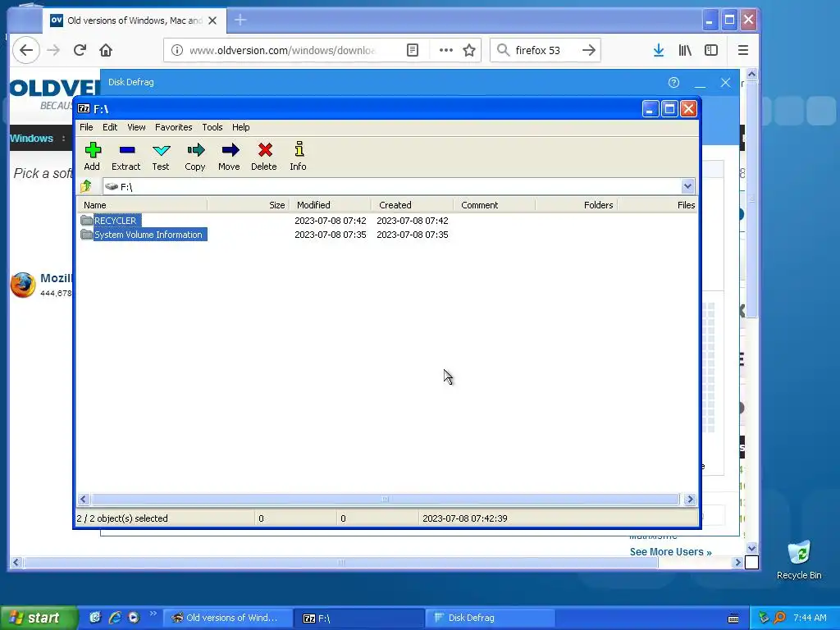Click the Firefox page scroll down arrow
This screenshot has height=630, width=840.
tap(751, 548)
